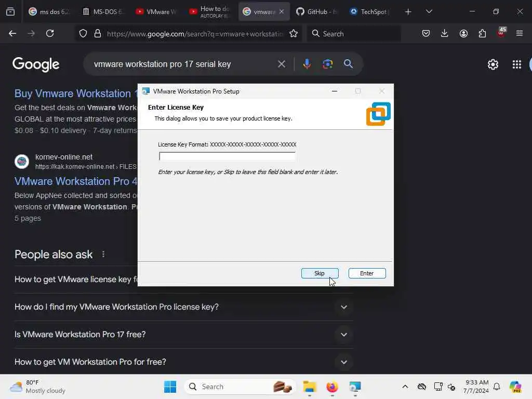Image resolution: width=532 pixels, height=399 pixels.
Task: Open kornev-online.net site icon
Action: click(22, 162)
